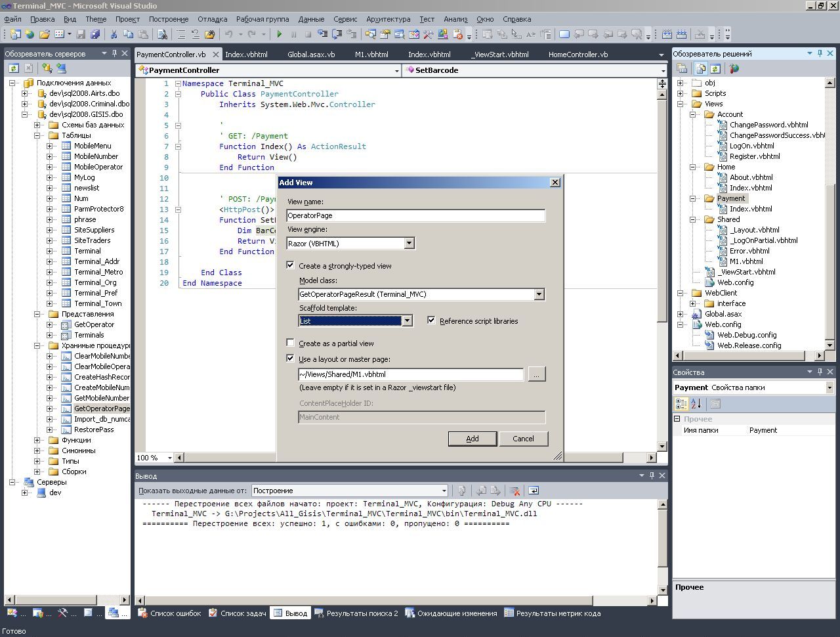Screen dimensions: 840x637
Task: Toggle 'Use a layout or master page' checkbox
Action: click(x=291, y=359)
